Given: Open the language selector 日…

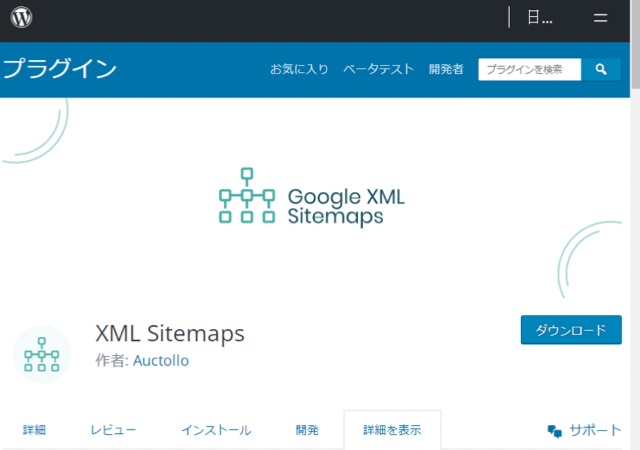Looking at the screenshot, I should (540, 18).
